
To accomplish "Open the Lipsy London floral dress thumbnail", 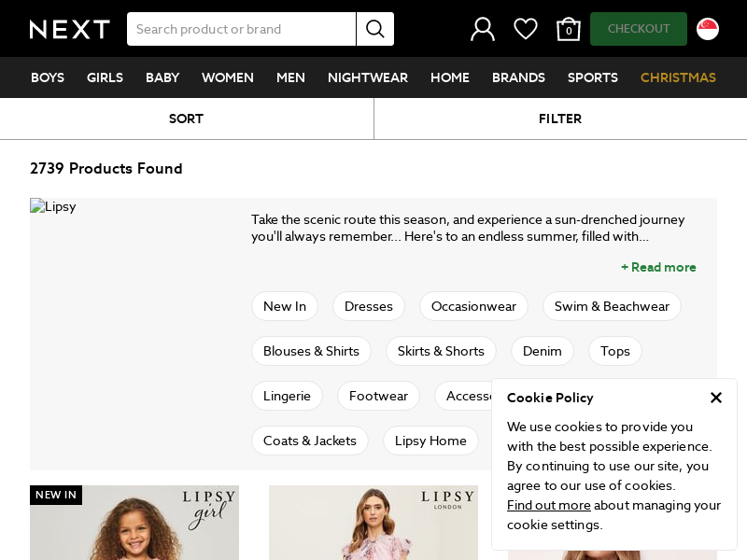I will point(373,523).
